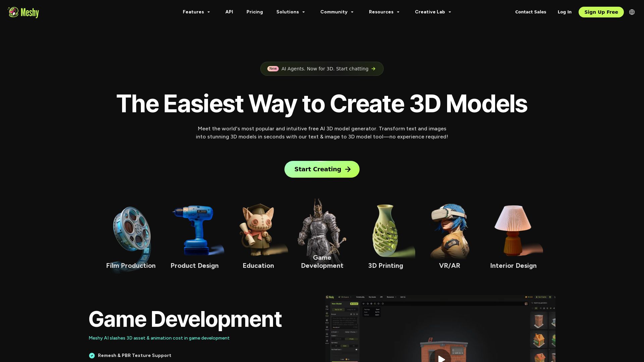Open the Pricing page

tap(255, 12)
